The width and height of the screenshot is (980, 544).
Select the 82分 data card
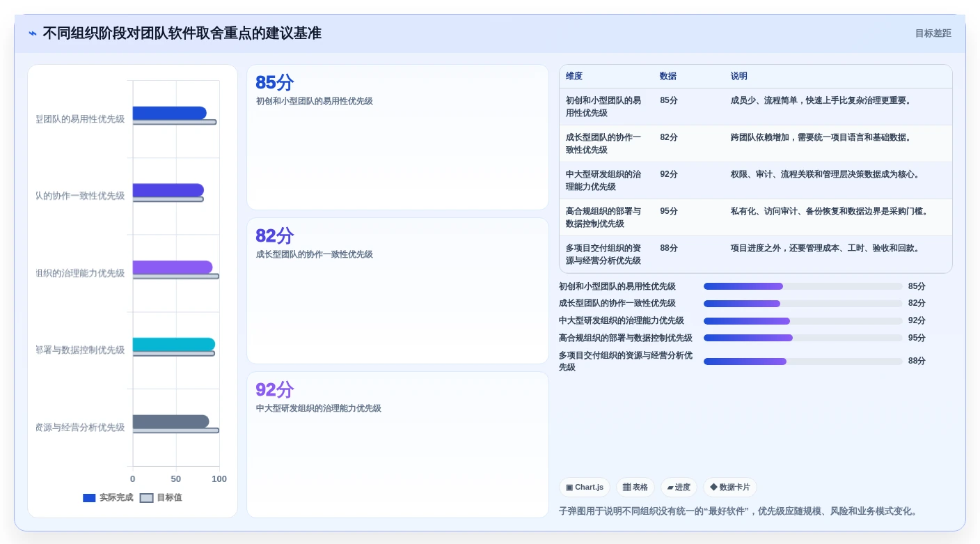coord(397,290)
